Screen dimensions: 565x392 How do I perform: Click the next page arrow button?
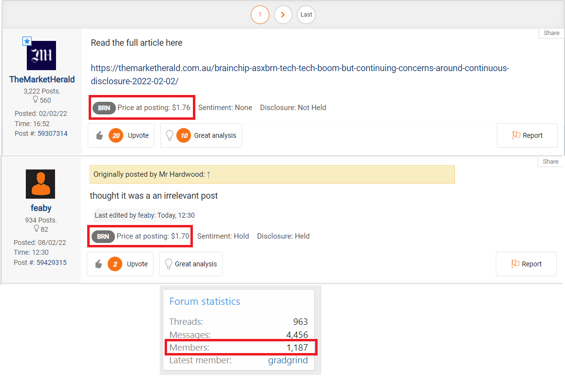coord(283,15)
